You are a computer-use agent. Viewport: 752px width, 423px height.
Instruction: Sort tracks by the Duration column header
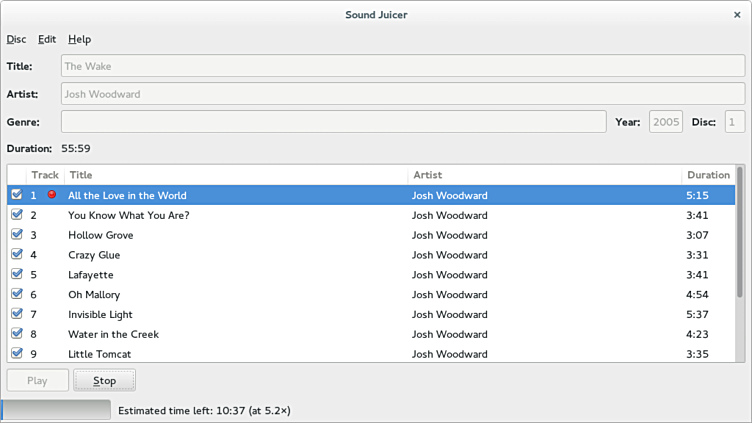point(708,175)
